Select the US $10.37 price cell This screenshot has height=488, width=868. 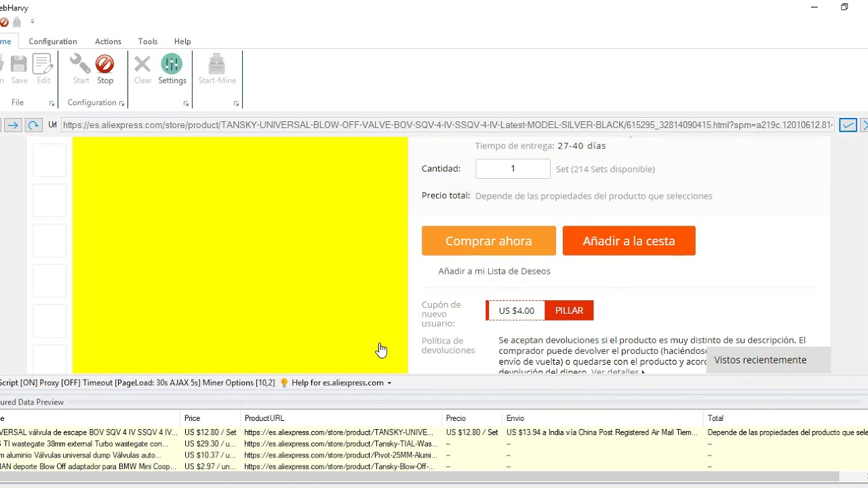(x=210, y=455)
